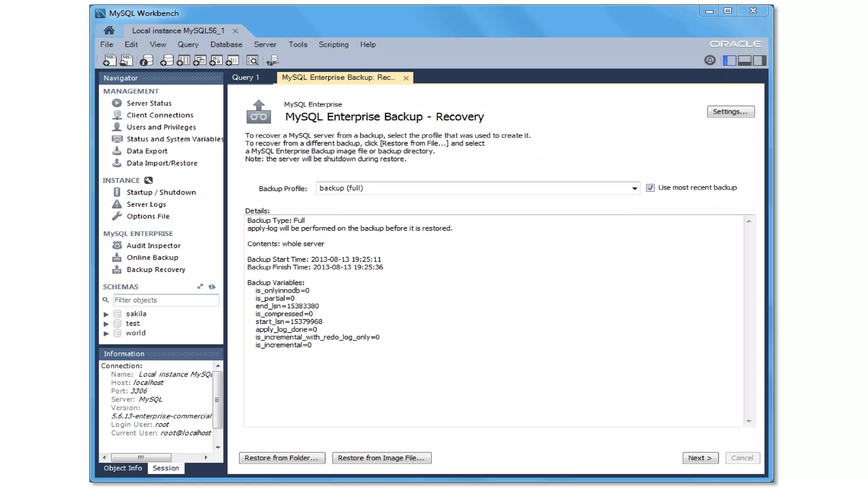Close the MySQL Enterprise Backup tab
The width and height of the screenshot is (868, 488).
(406, 78)
